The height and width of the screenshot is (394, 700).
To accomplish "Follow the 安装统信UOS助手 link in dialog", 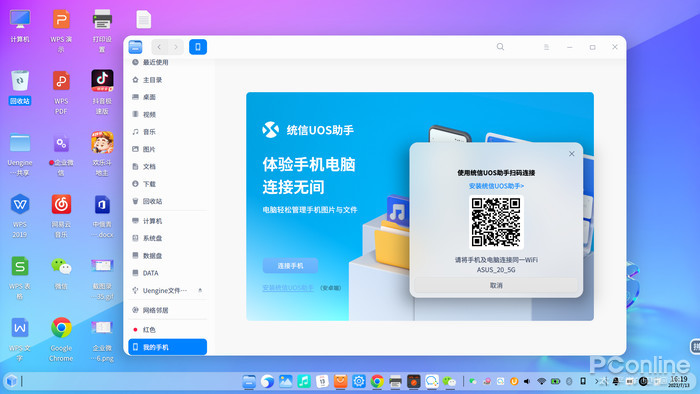I will pos(496,186).
